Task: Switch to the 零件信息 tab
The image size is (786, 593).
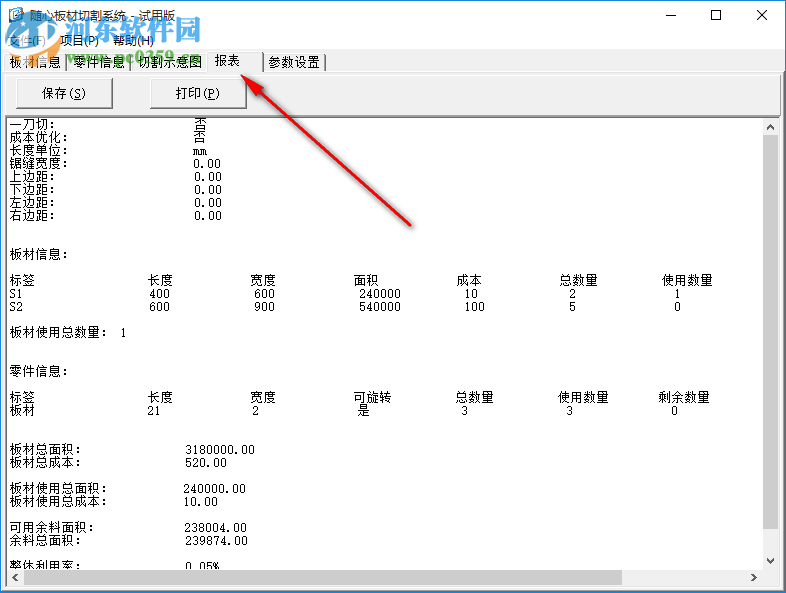Action: click(99, 62)
